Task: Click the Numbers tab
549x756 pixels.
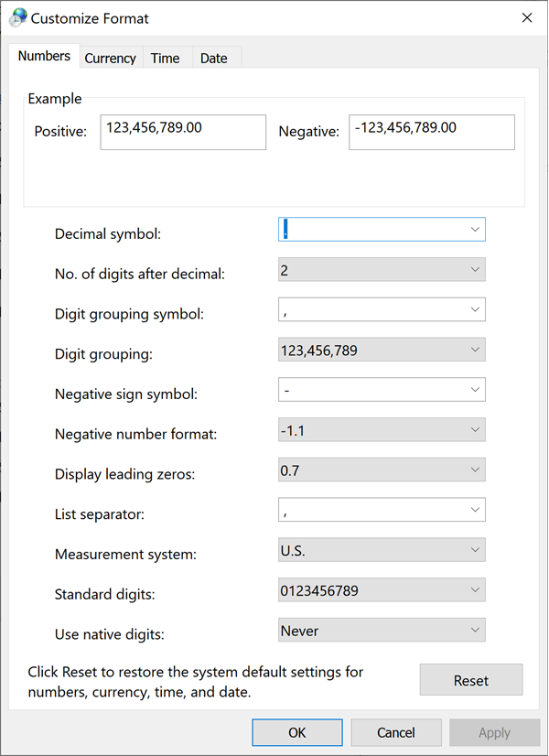Action: click(x=44, y=57)
